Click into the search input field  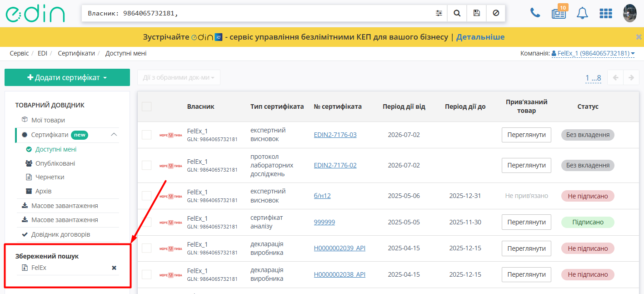tap(257, 13)
